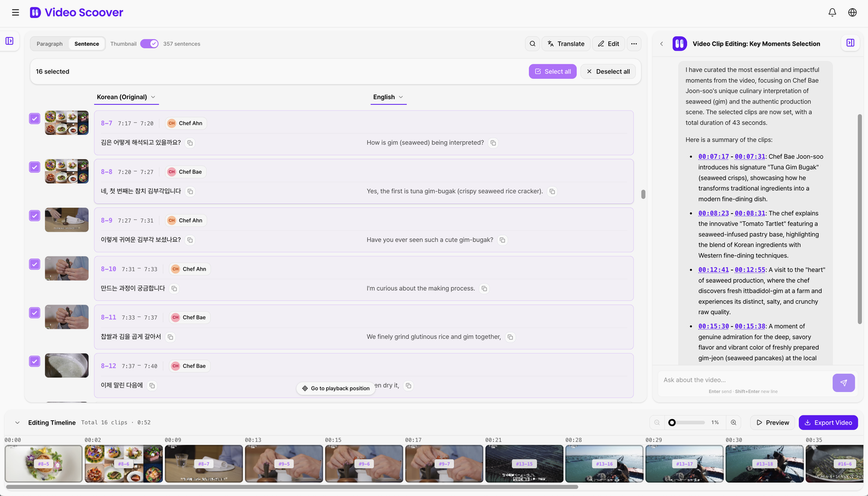868x496 pixels.
Task: Collapse the Editing Timeline panel
Action: (17, 423)
